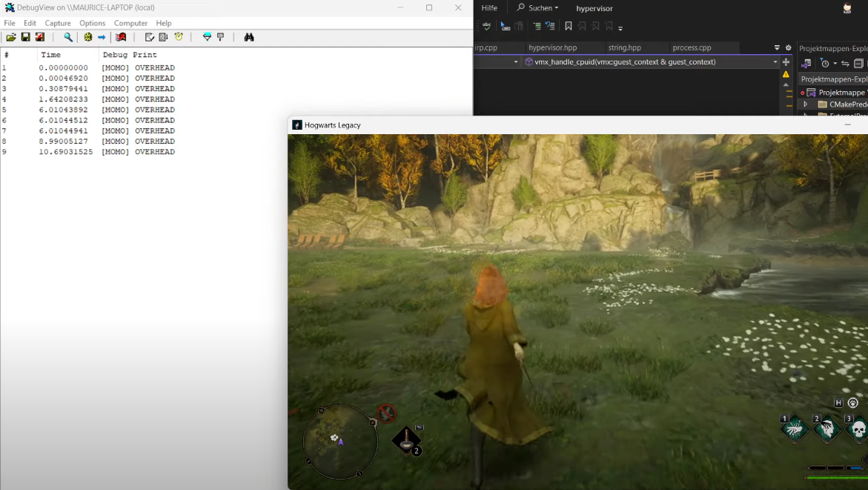Click the Filter/Highlight funnel icon

207,37
